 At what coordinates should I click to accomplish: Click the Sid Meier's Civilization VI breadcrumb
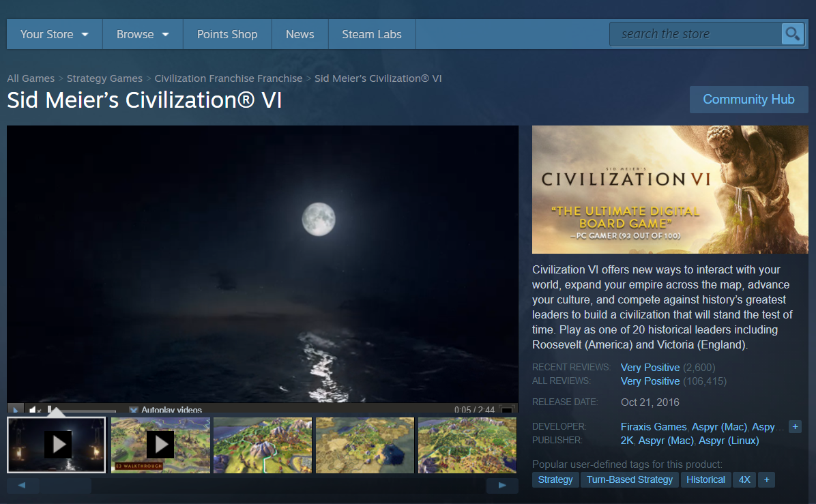378,78
